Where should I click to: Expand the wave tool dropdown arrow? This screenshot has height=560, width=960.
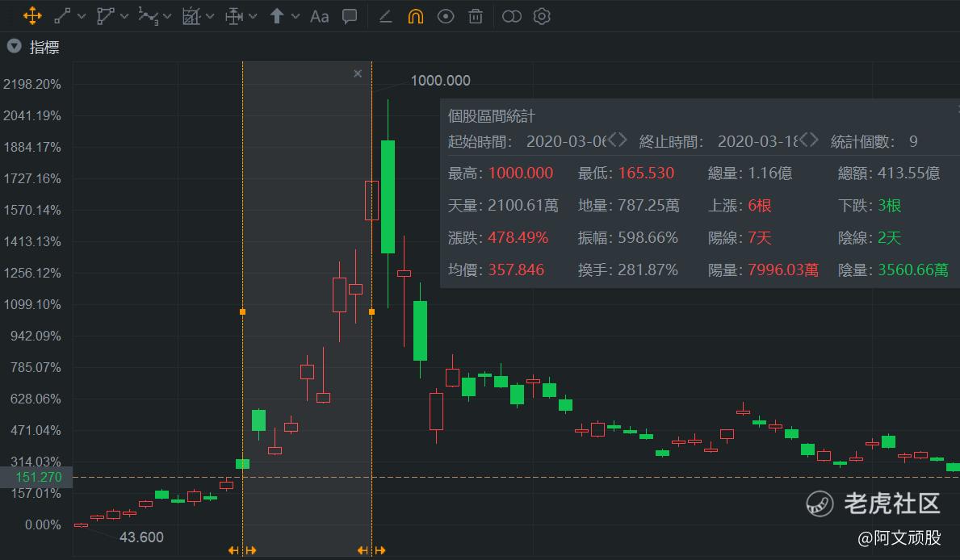(167, 16)
